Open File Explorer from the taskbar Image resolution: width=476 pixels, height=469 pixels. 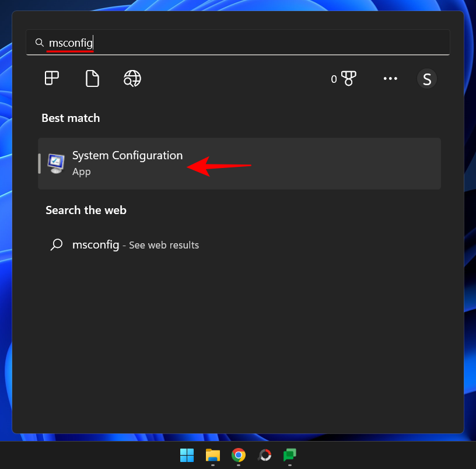(212, 457)
